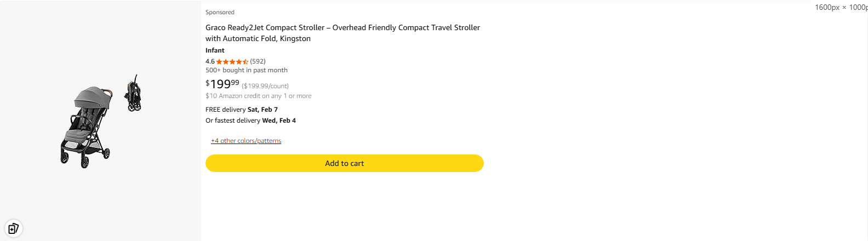This screenshot has width=868, height=241.
Task: Open '+4 other colors/patterns' link
Action: coord(246,141)
